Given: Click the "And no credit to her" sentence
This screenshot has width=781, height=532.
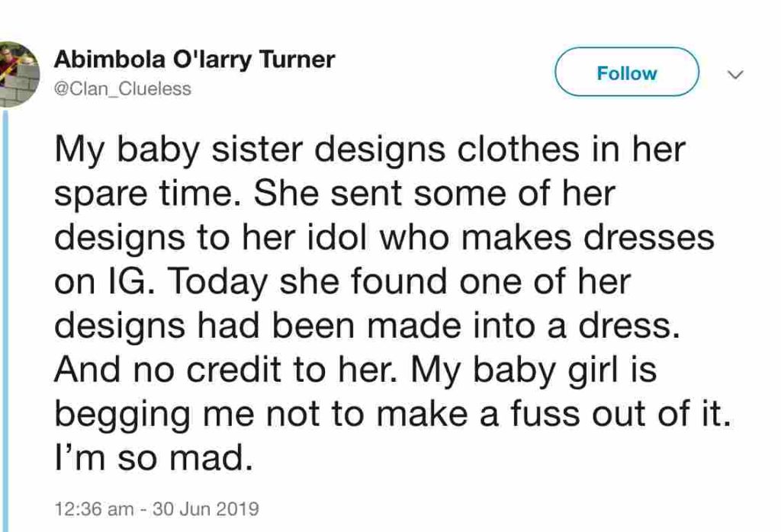Looking at the screenshot, I should pos(227,370).
